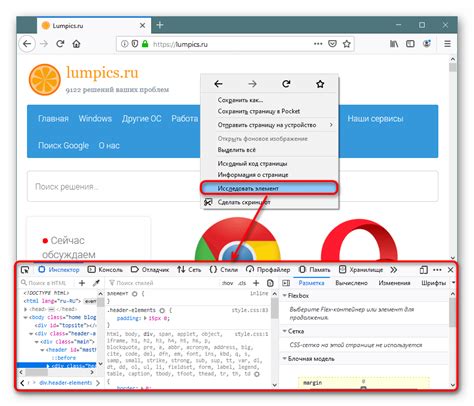This screenshot has width=474, height=406.
Task: Activate the element picker in devtools
Action: [25, 270]
